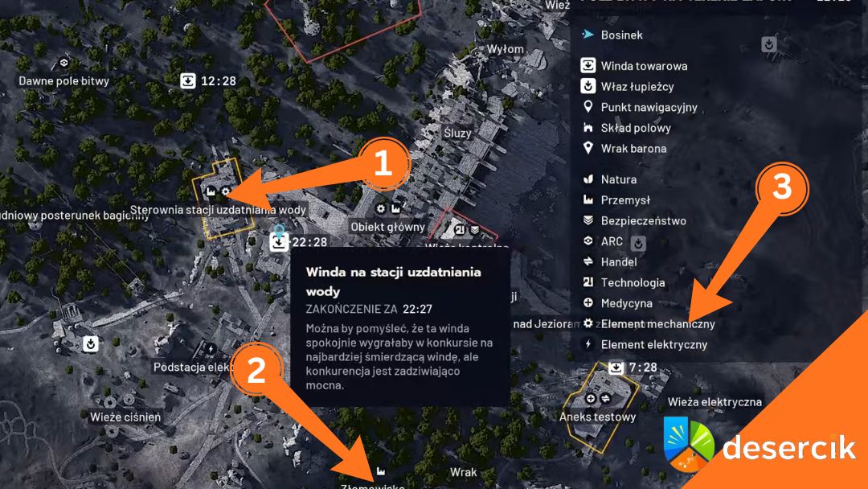Select the elevator marker near 7:28
This screenshot has width=868, height=489.
[616, 368]
